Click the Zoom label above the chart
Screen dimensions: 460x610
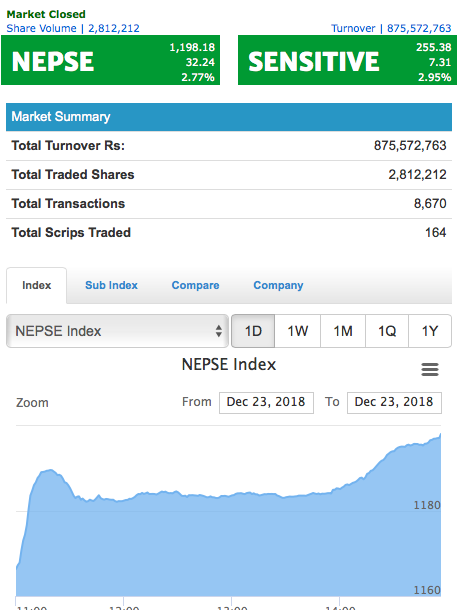pos(32,403)
